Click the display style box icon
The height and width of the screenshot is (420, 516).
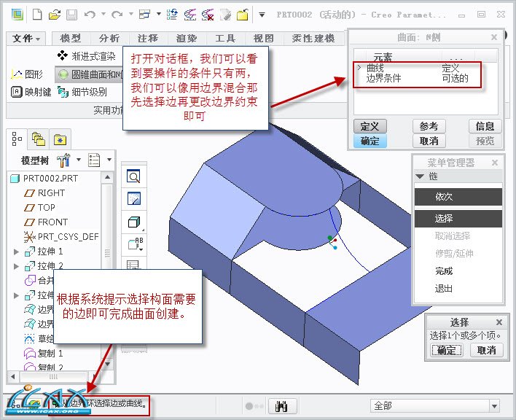pyautogui.click(x=133, y=222)
